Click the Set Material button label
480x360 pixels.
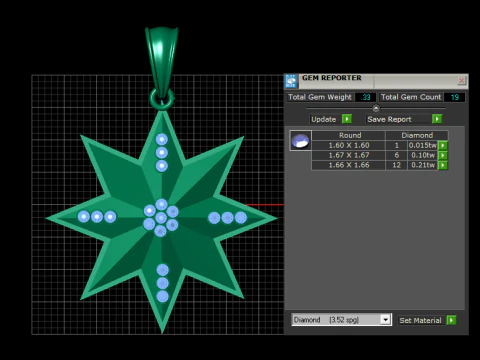(420, 320)
